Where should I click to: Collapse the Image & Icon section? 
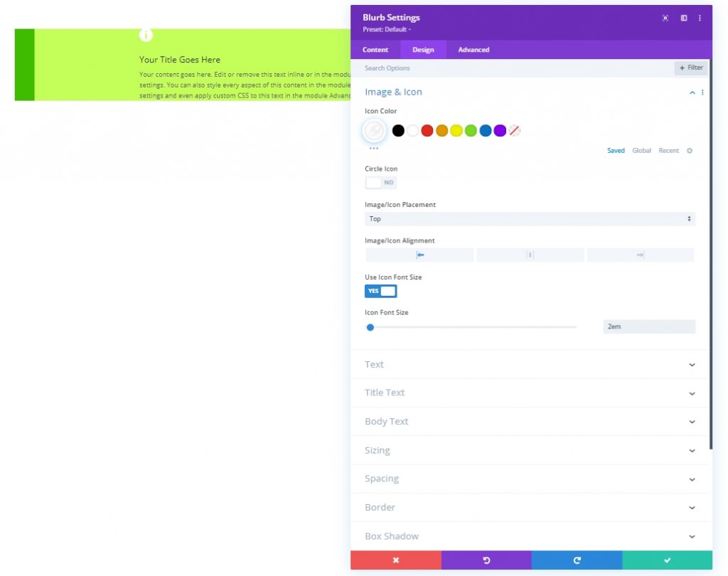click(692, 92)
